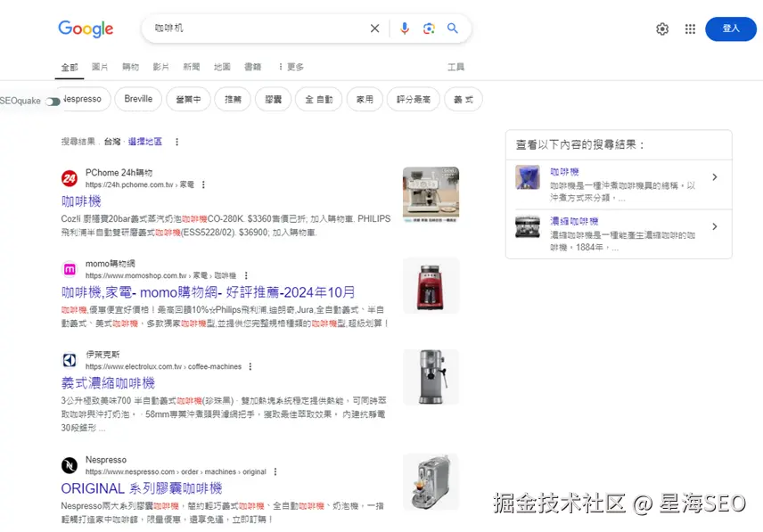Toggle the SEOquake switch
The height and width of the screenshot is (532, 763).
tap(53, 102)
